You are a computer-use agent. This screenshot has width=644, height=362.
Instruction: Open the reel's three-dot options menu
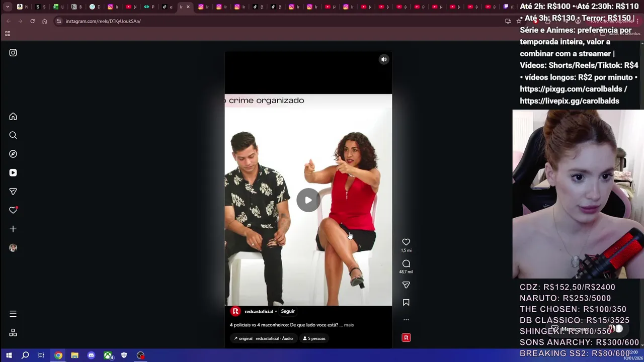(x=406, y=320)
